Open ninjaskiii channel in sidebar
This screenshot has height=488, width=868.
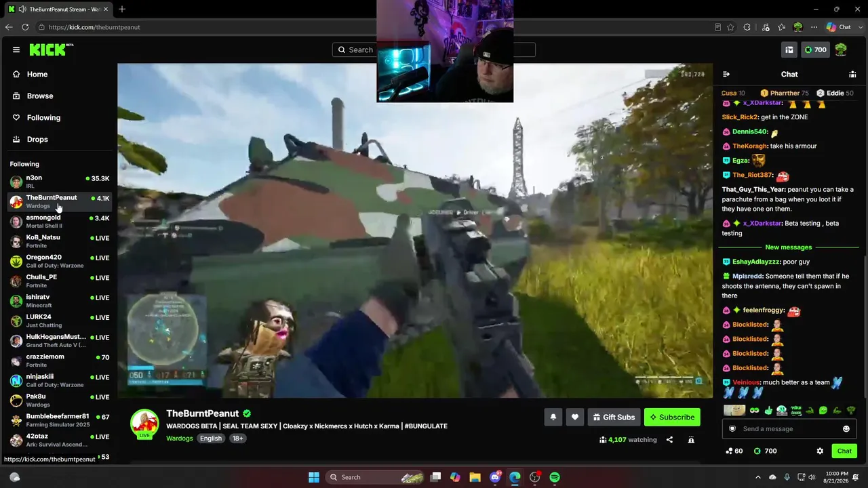click(60, 380)
